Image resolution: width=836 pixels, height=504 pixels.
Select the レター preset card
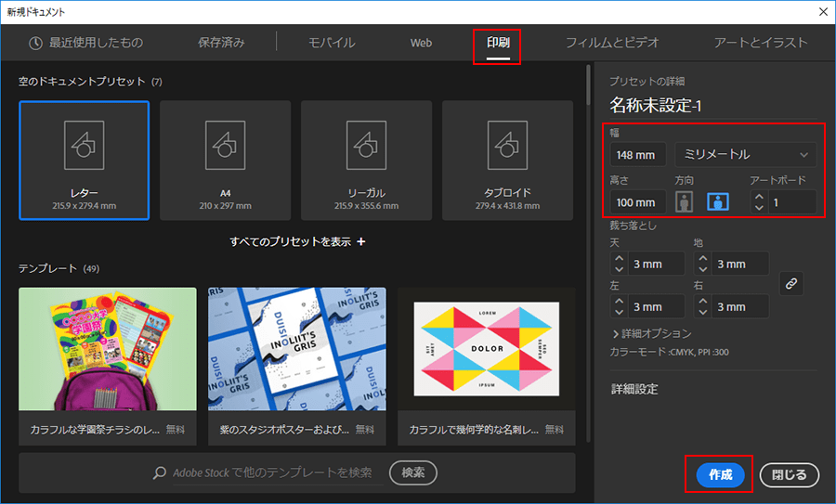[x=85, y=161]
